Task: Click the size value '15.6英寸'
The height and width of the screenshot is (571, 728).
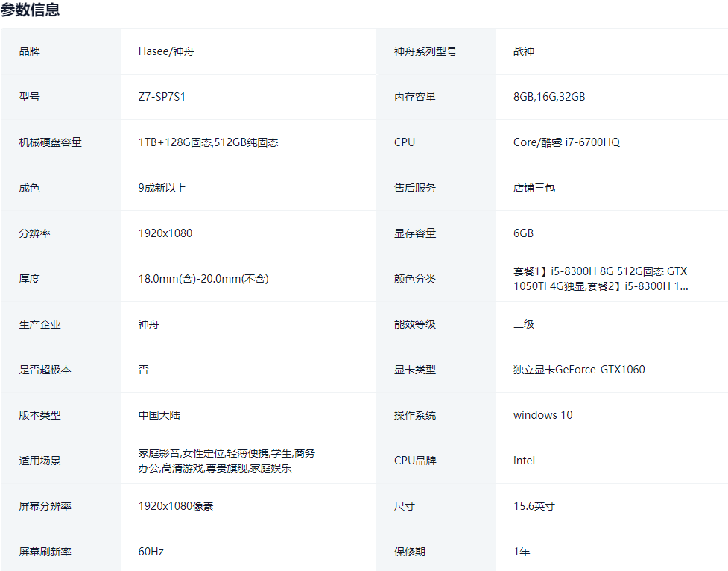Action: coord(534,506)
